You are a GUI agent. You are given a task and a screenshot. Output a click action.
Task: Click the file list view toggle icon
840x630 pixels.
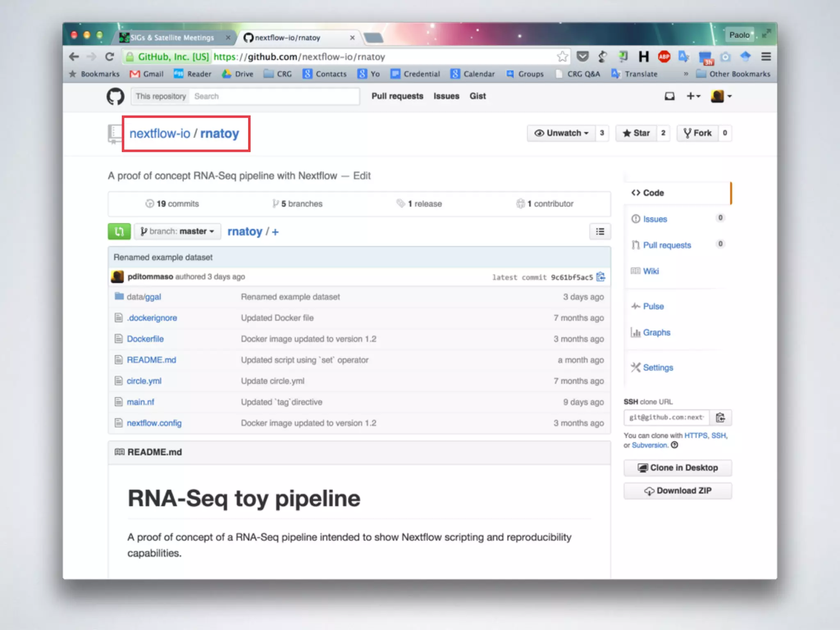600,231
